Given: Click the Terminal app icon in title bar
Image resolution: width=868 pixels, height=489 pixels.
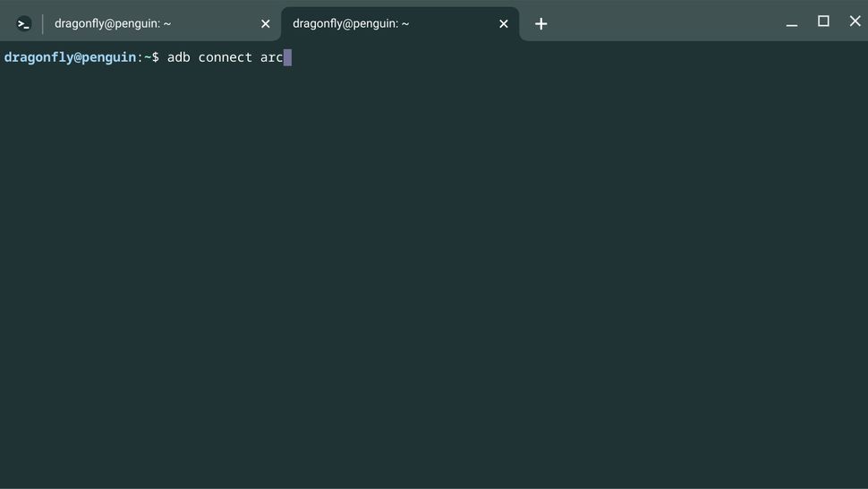Looking at the screenshot, I should click(24, 24).
